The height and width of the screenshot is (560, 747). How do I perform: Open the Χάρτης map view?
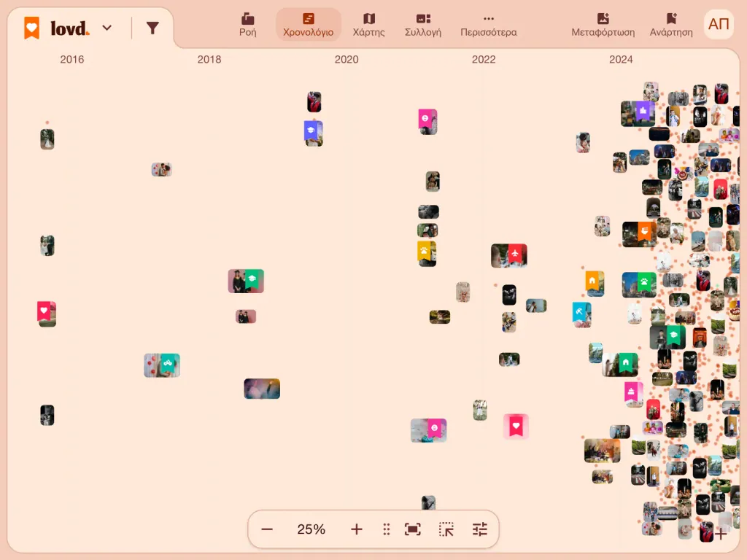[368, 25]
